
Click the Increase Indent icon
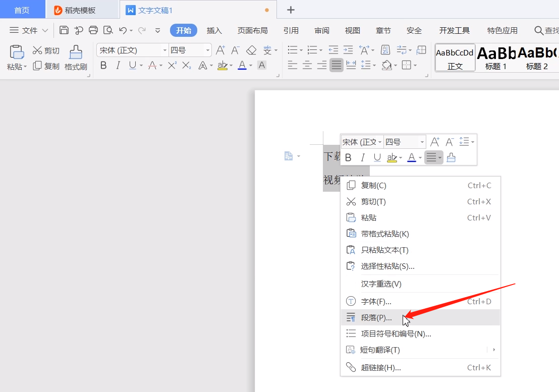click(348, 50)
